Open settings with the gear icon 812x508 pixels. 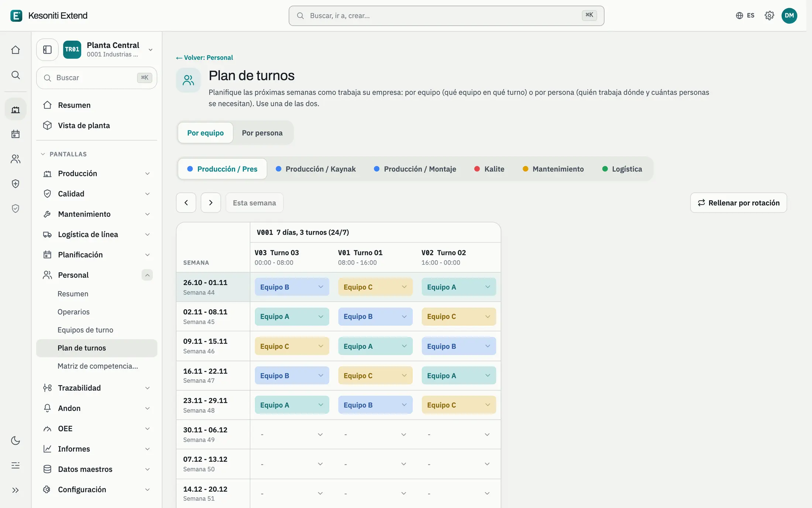769,16
